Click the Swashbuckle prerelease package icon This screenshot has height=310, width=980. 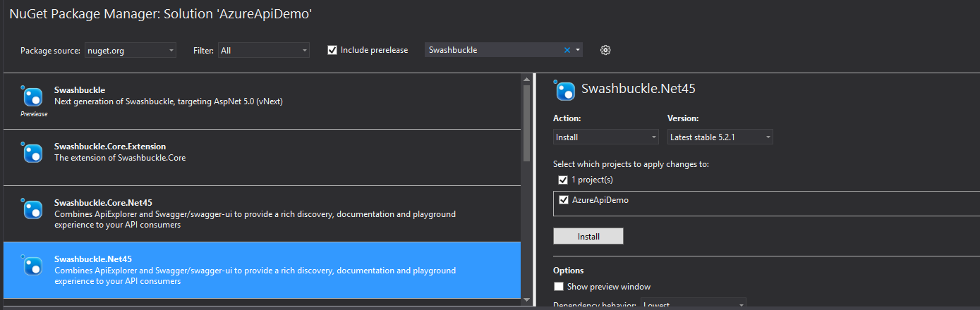coord(32,97)
